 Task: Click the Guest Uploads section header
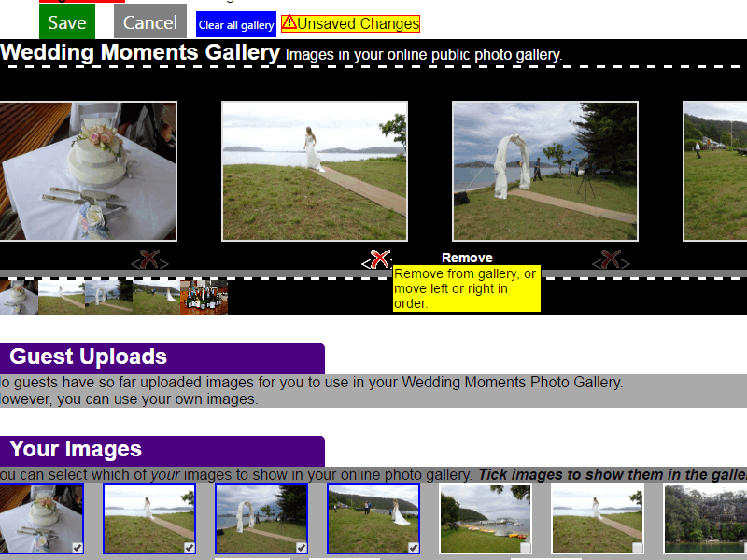coord(162,358)
